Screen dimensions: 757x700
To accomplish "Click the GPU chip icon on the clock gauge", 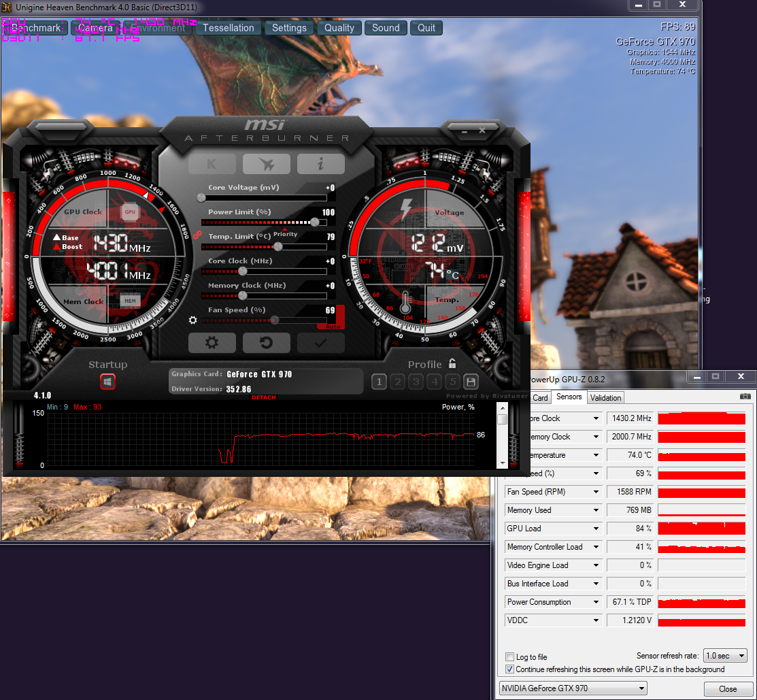I will (130, 212).
